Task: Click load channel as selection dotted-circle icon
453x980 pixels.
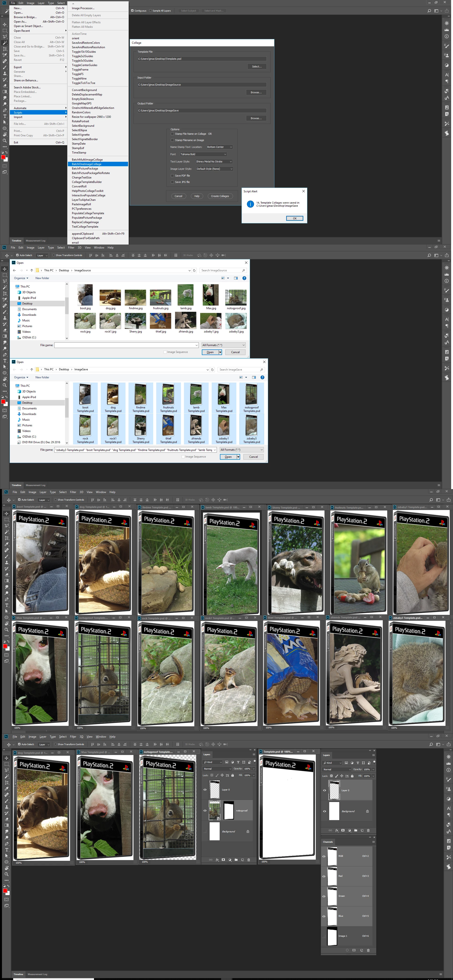Action: [347, 950]
